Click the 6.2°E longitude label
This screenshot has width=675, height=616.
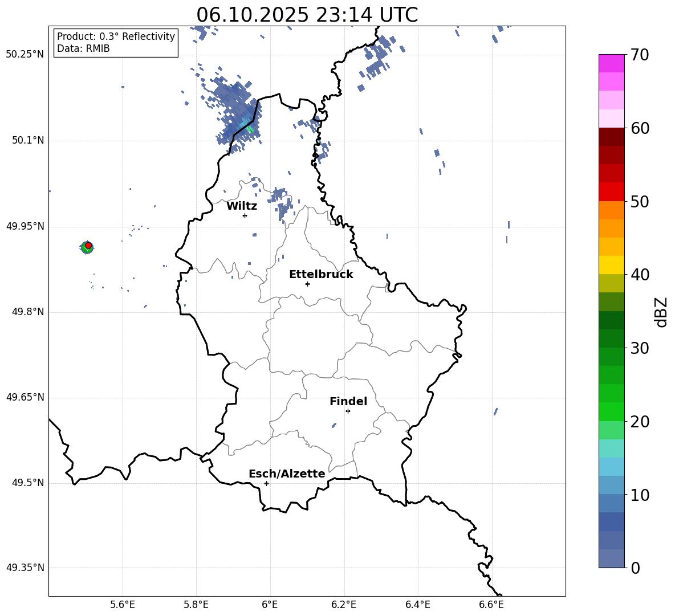pos(344,605)
